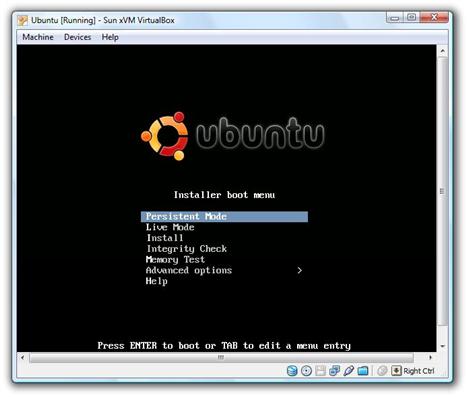468x397 pixels.
Task: Select Help entry in boot menu
Action: click(x=157, y=281)
